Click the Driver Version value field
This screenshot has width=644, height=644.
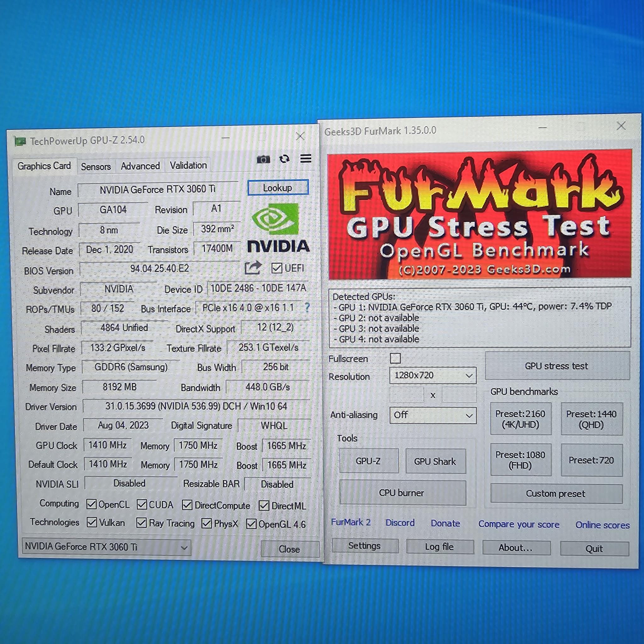click(x=197, y=406)
